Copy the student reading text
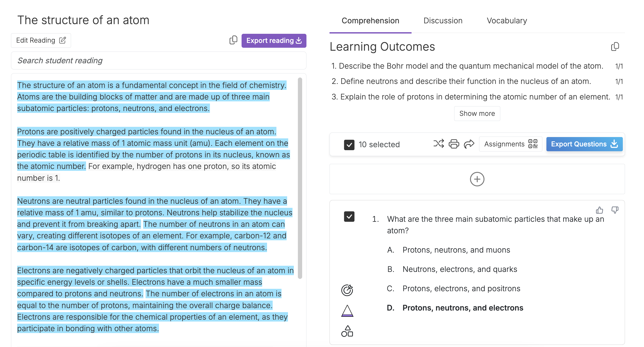Viewport: 644px width, 347px height. (233, 40)
